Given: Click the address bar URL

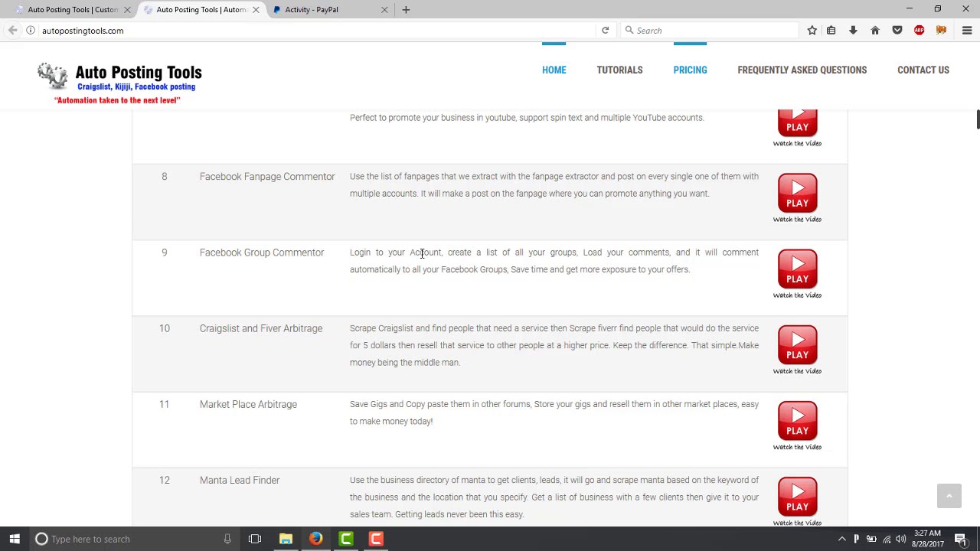Looking at the screenshot, I should click(83, 31).
